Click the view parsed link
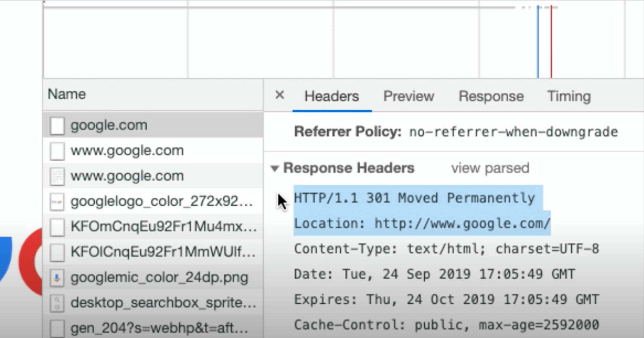The height and width of the screenshot is (338, 644). point(490,168)
